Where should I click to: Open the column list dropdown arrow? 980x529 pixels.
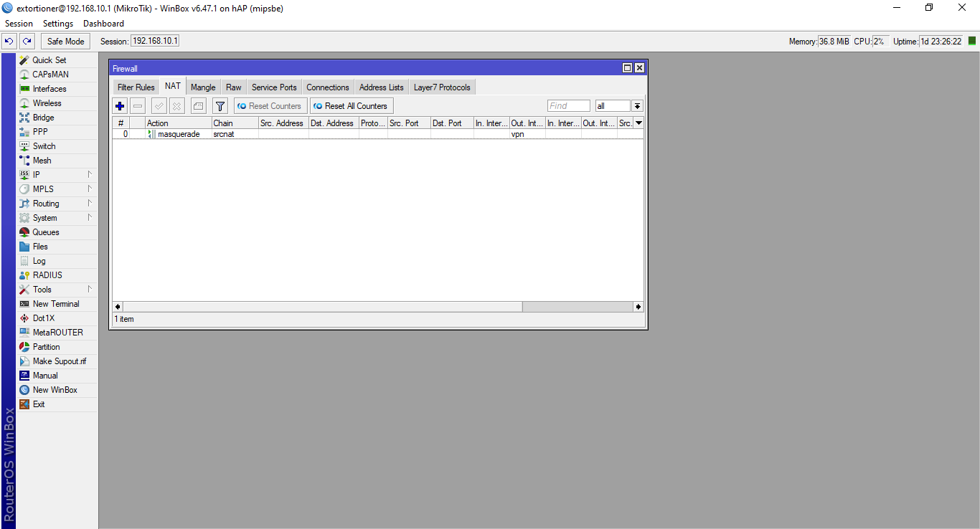click(x=639, y=123)
